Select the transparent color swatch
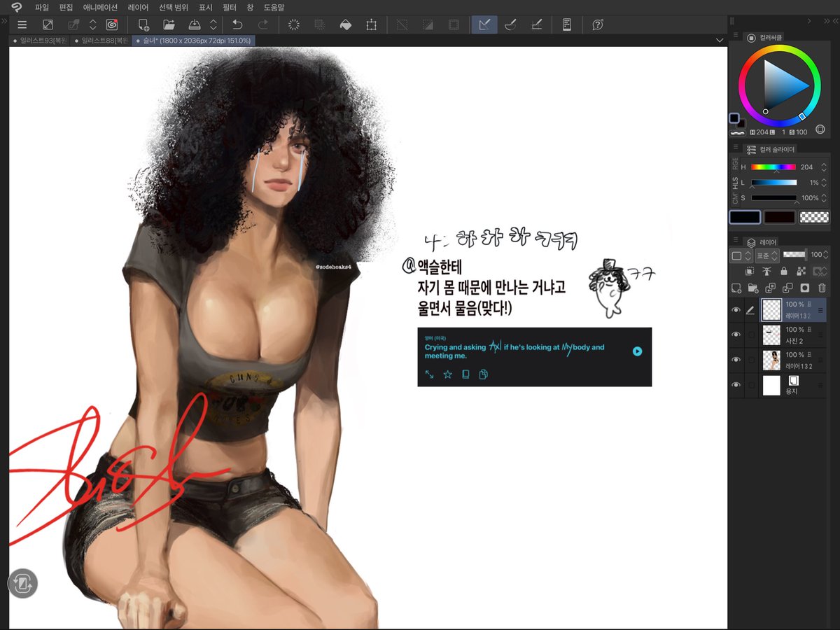 pyautogui.click(x=813, y=217)
